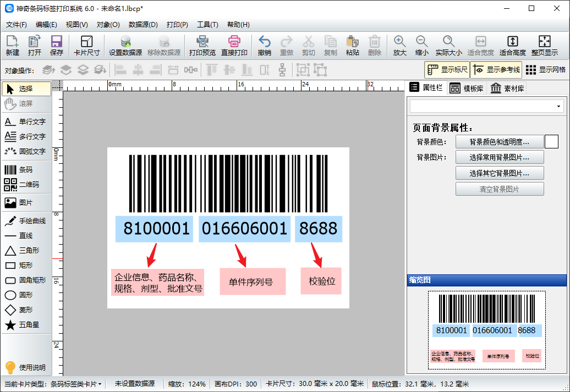Screen dimensions: 570x392
Task: Click the 适合高度 fit height icon
Action: coord(513,46)
